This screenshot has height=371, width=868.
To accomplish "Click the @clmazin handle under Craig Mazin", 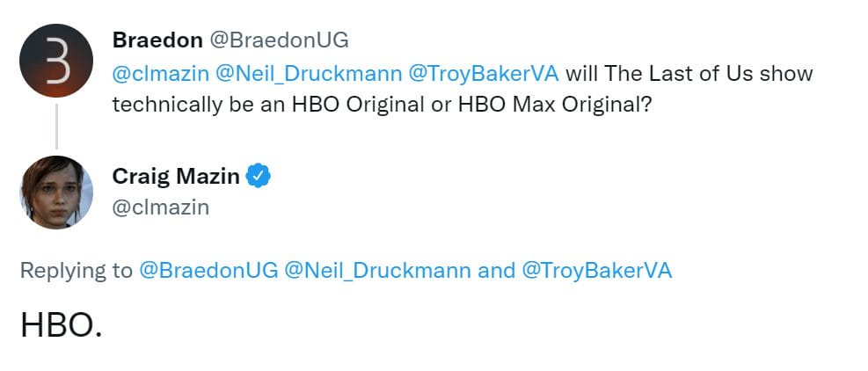I will [160, 207].
